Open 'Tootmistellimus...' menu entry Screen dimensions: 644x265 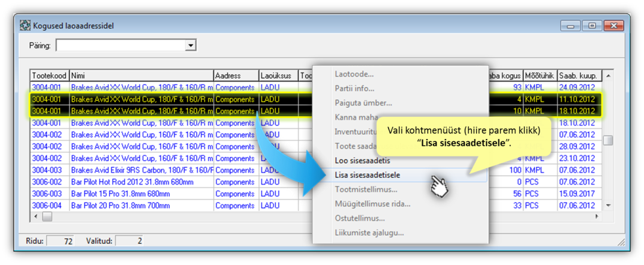tap(366, 190)
